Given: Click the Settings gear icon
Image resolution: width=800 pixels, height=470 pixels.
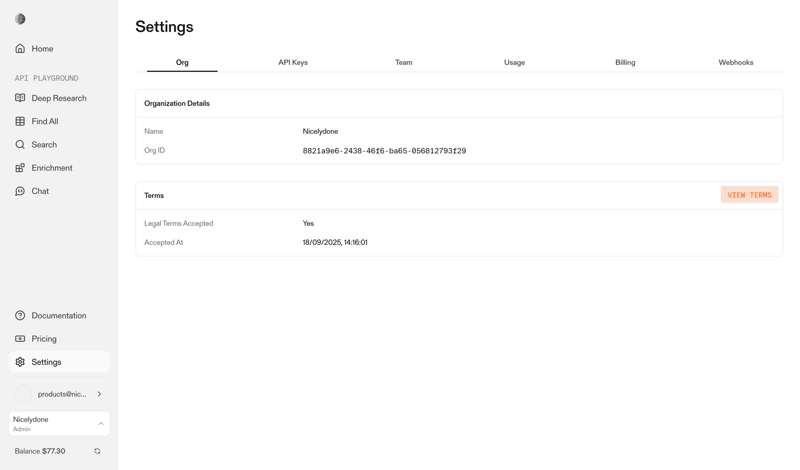Looking at the screenshot, I should click(x=20, y=362).
